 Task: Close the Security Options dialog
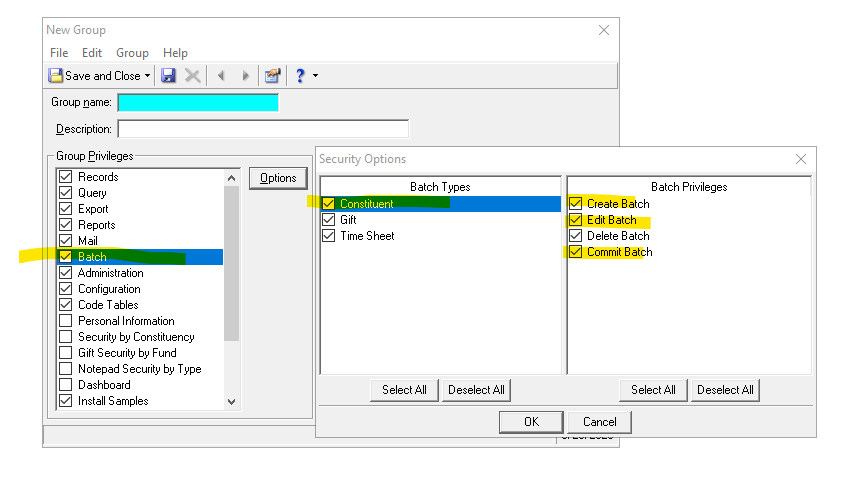coord(801,159)
